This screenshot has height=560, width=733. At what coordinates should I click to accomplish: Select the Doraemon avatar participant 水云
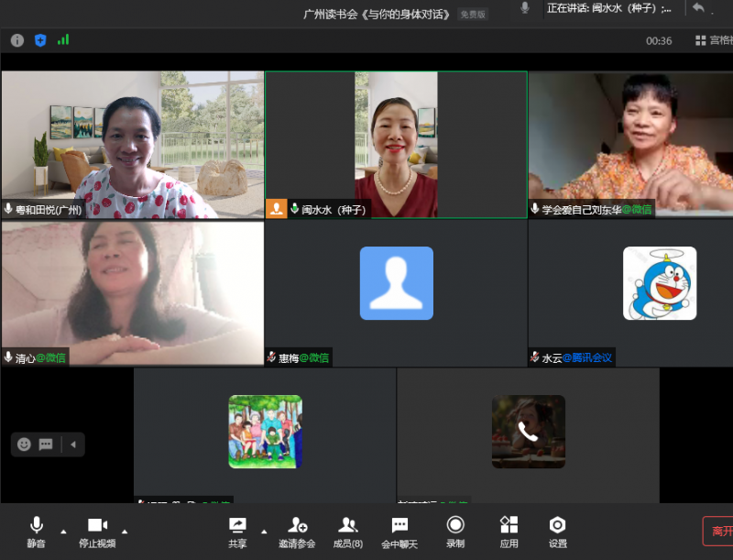pyautogui.click(x=660, y=283)
